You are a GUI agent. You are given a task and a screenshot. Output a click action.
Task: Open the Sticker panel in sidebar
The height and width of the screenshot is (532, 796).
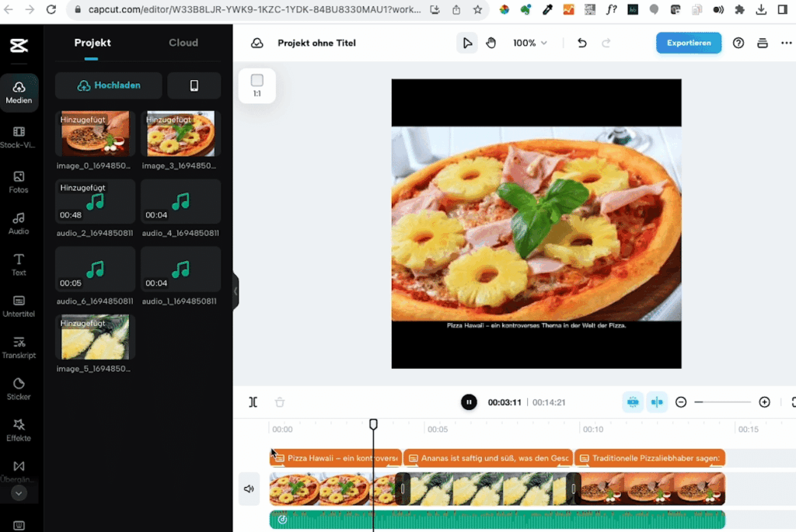tap(19, 389)
